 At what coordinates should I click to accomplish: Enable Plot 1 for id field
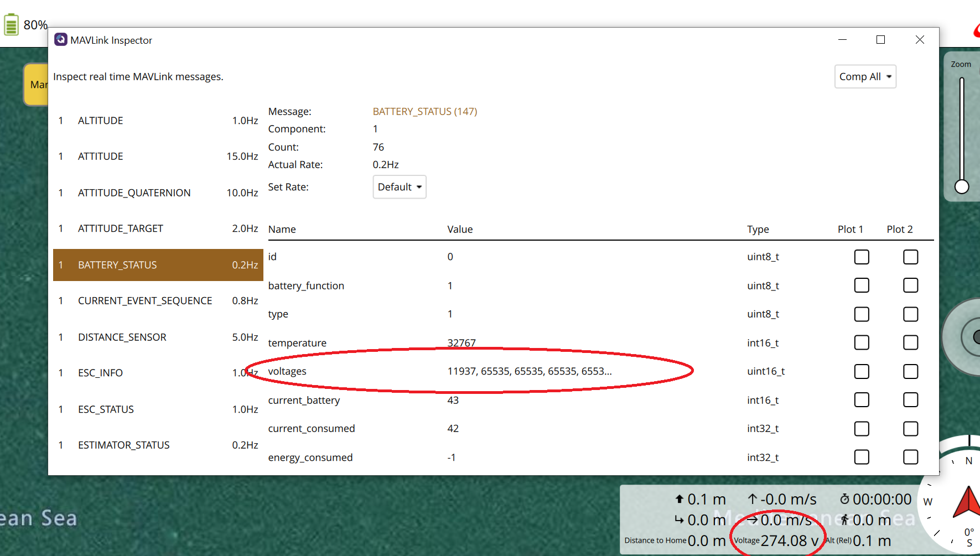[862, 257]
